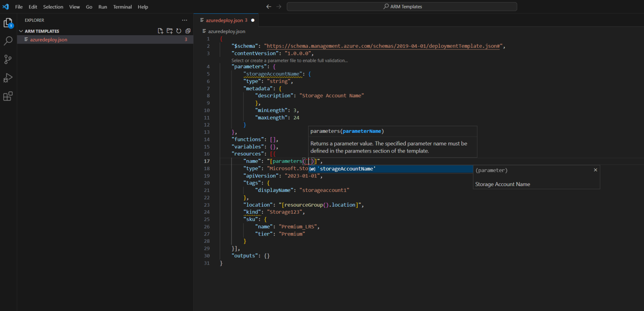
Task: Close the parameter details popup
Action: coord(595,170)
